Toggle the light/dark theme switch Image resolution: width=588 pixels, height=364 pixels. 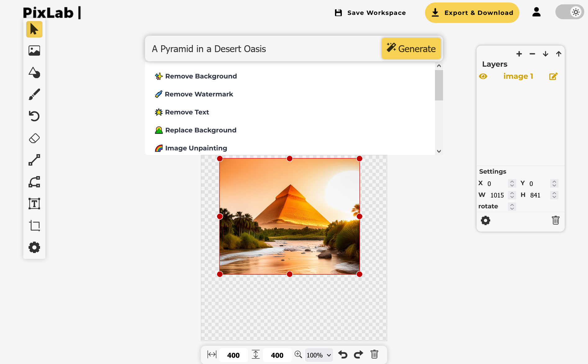coord(569,12)
